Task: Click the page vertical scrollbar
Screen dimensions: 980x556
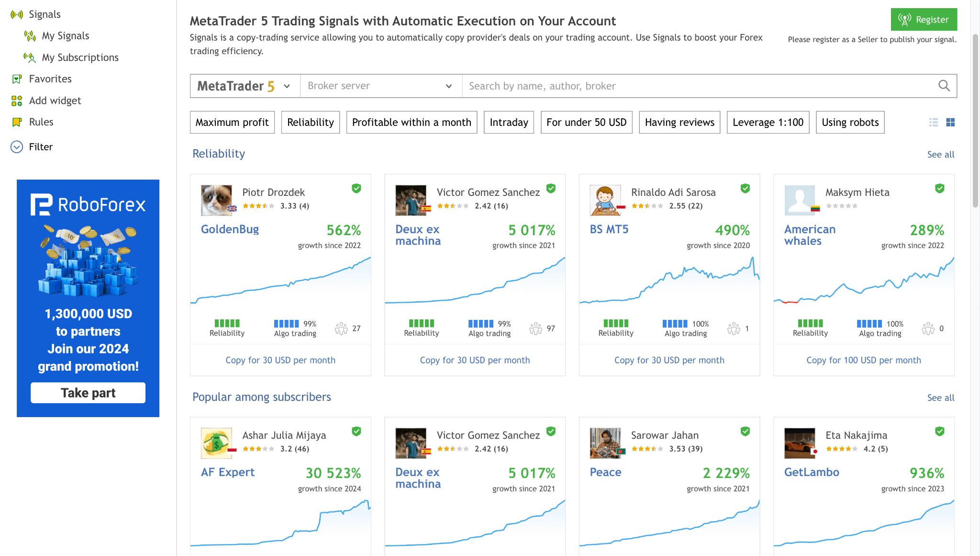Action: tap(975, 120)
